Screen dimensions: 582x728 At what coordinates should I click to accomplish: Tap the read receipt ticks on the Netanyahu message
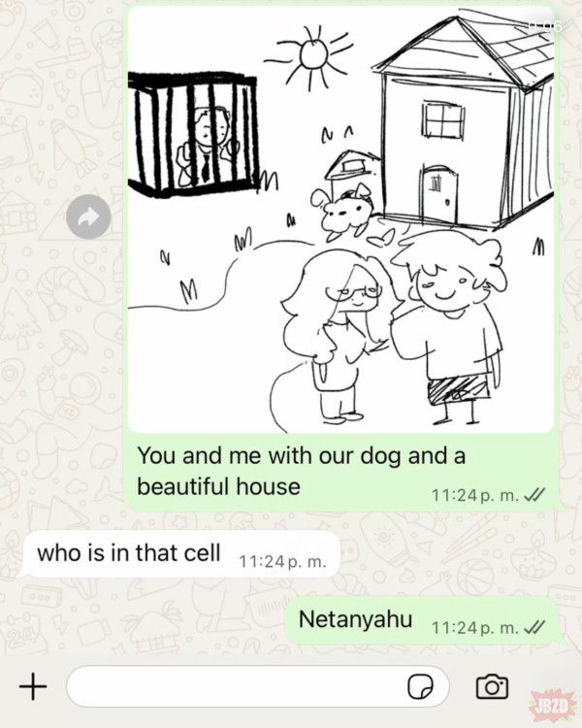point(533,628)
